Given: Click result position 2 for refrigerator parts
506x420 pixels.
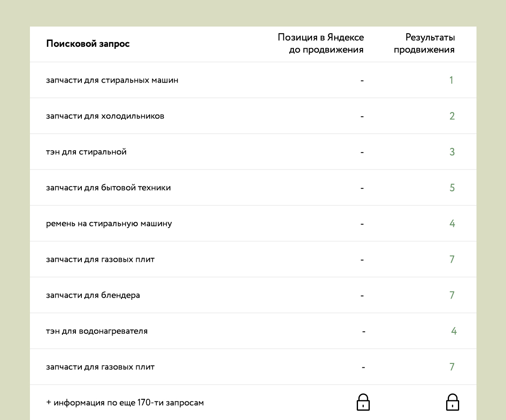Looking at the screenshot, I should pos(452,116).
